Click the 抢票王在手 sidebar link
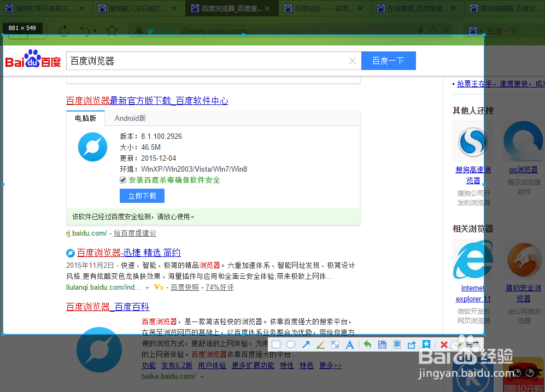This screenshot has height=392, width=545. pyautogui.click(x=501, y=84)
